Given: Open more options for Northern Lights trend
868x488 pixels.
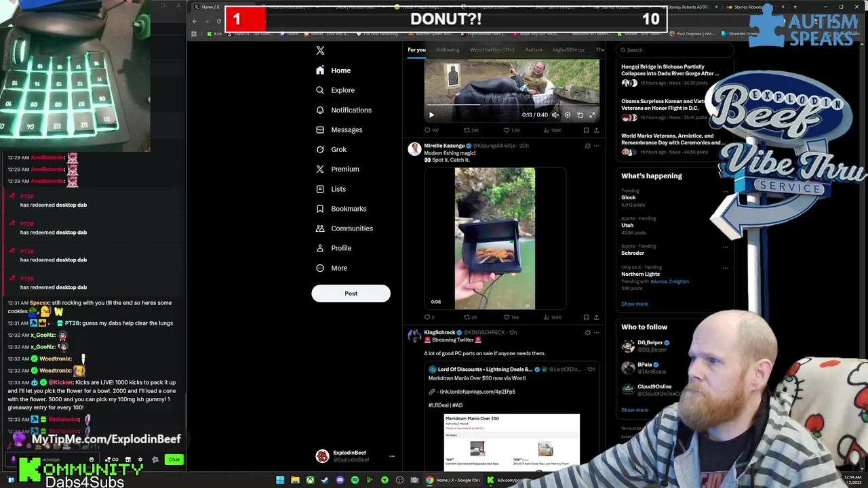Looking at the screenshot, I should [x=725, y=268].
